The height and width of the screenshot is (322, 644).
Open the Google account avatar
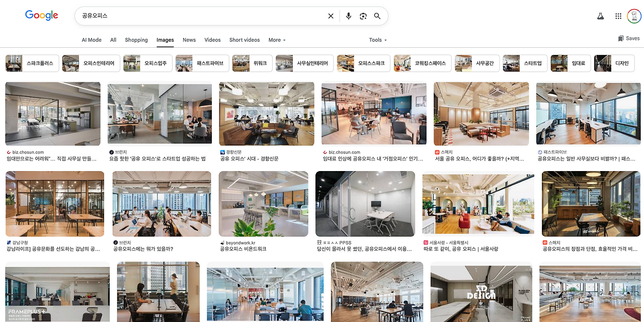click(x=634, y=16)
